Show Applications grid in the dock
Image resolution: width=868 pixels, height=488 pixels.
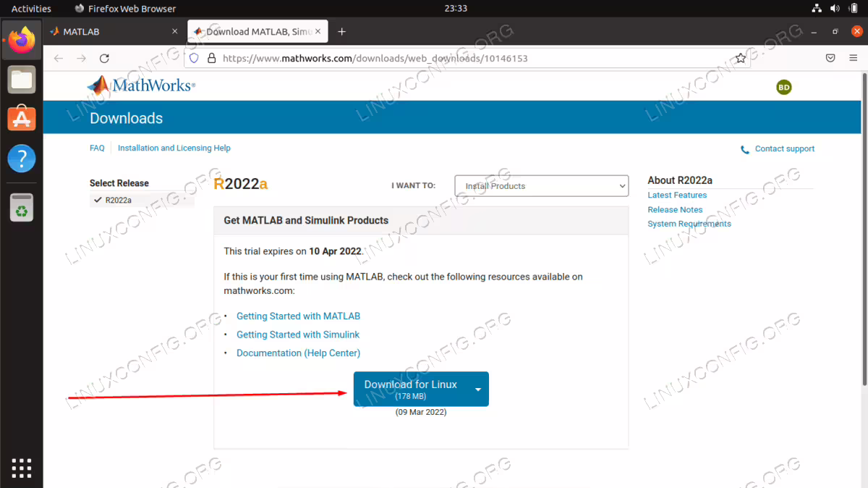coord(22,467)
